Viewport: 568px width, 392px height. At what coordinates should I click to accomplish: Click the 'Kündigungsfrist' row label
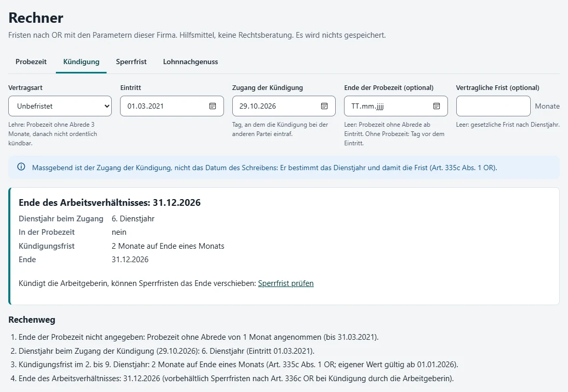coord(47,246)
